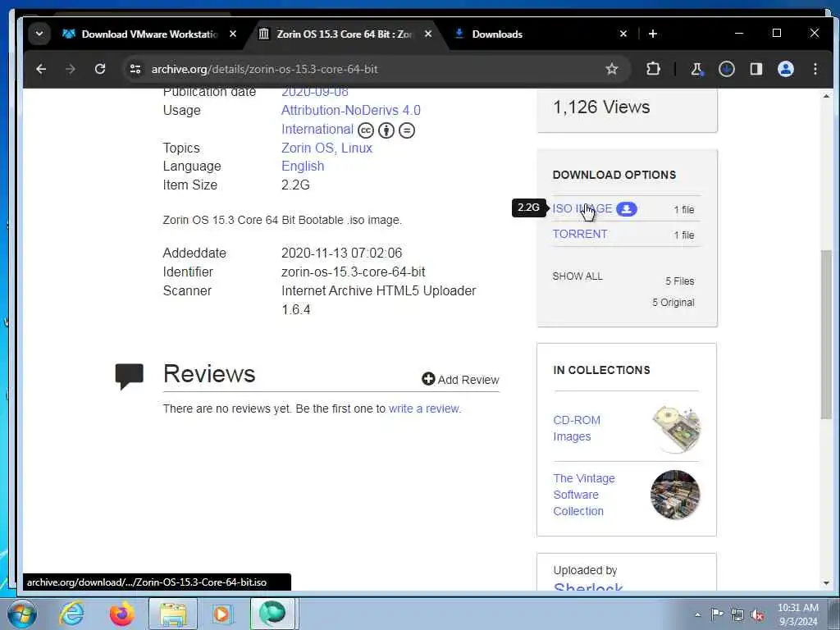
Task: Go forward to next page
Action: click(x=71, y=69)
